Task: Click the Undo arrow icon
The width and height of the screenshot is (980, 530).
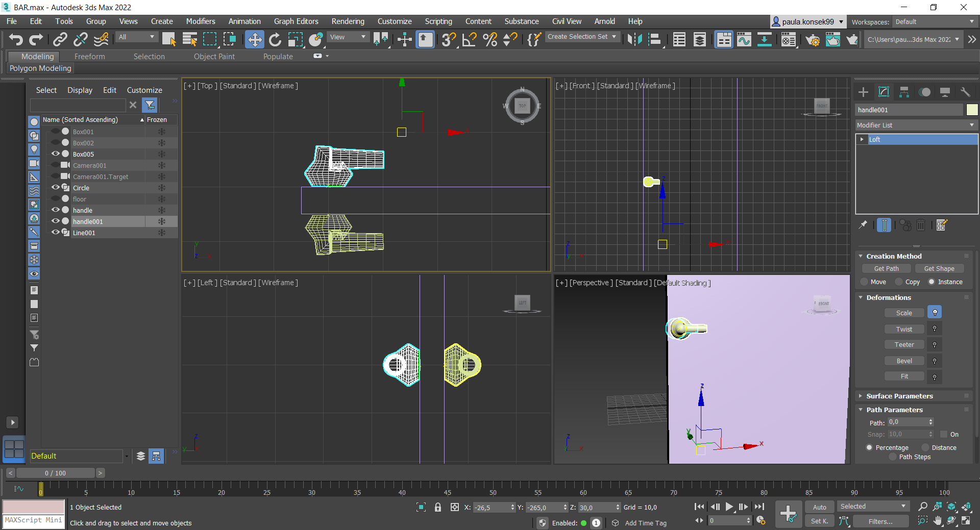Action: coord(16,39)
